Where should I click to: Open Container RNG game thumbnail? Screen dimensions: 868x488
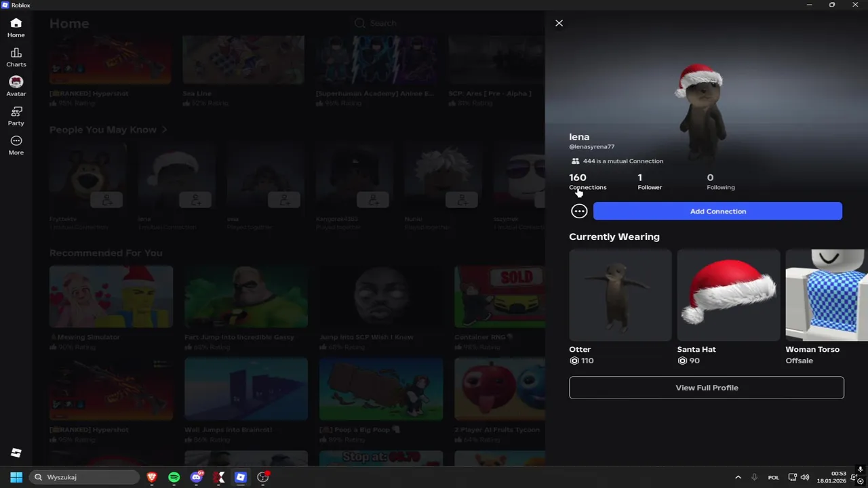(x=500, y=296)
